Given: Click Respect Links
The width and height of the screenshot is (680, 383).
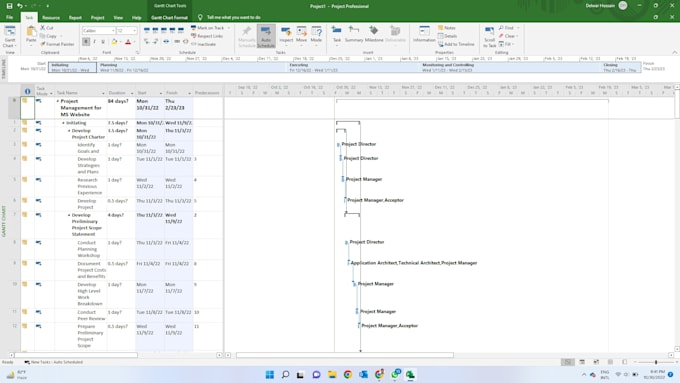Looking at the screenshot, I should [x=206, y=36].
